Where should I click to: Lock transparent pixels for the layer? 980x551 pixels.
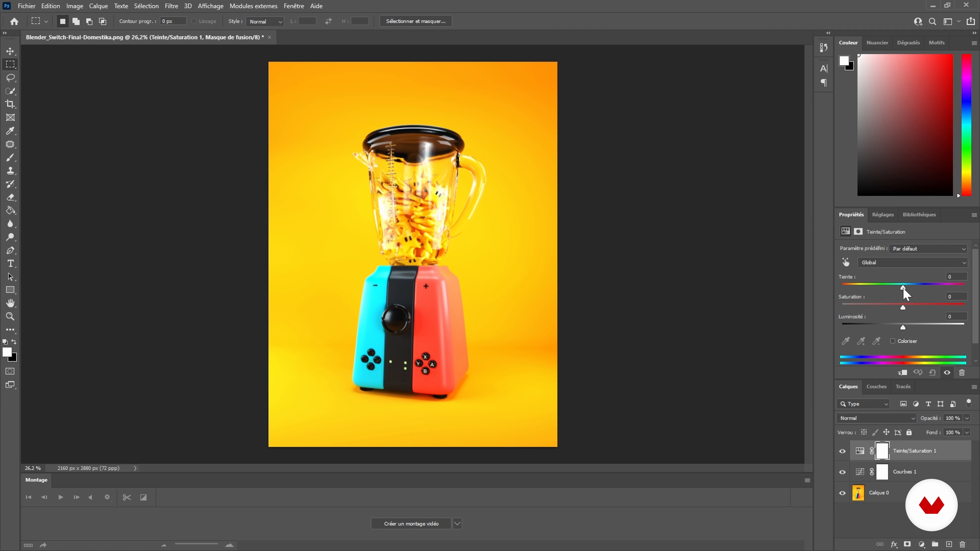864,432
